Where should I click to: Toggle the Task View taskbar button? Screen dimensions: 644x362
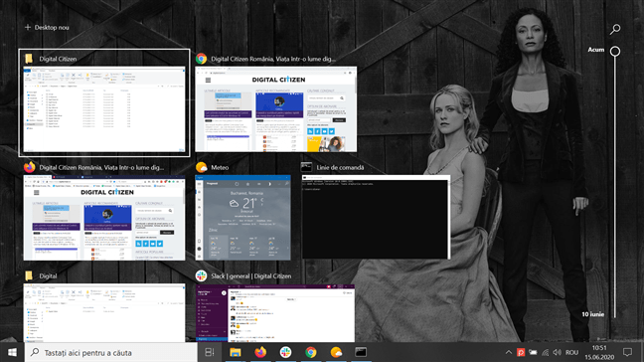coord(210,352)
